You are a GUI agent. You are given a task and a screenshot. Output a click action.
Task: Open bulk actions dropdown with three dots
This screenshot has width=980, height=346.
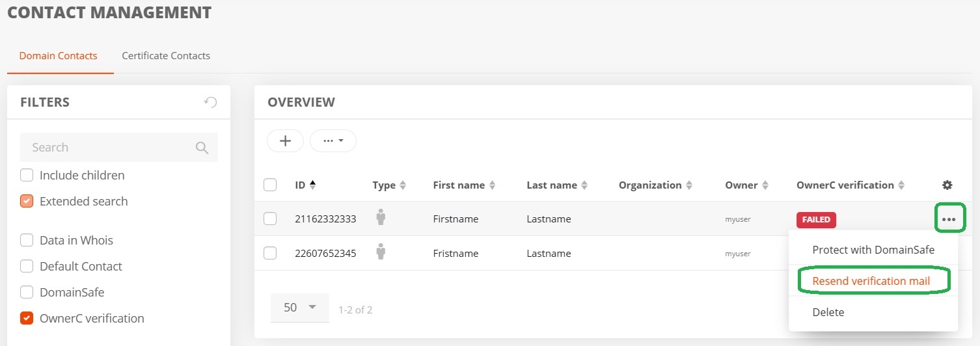click(x=333, y=140)
